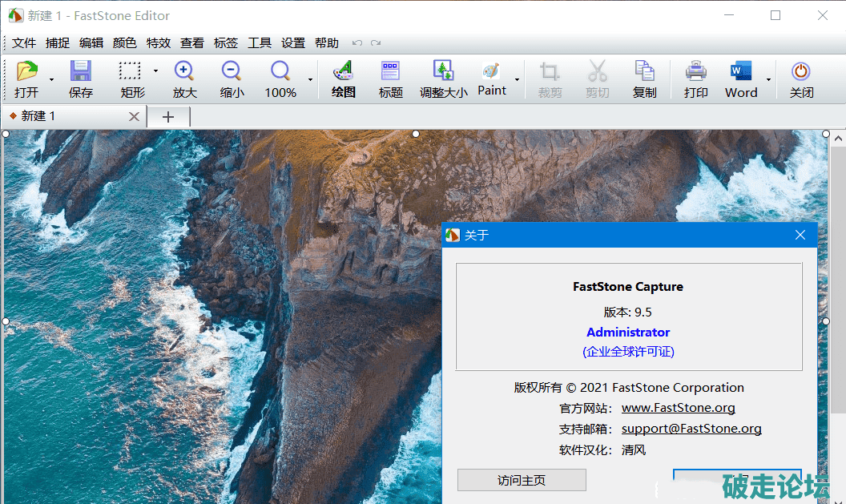Open the www.FastStone.org website link
846x504 pixels.
(x=678, y=408)
